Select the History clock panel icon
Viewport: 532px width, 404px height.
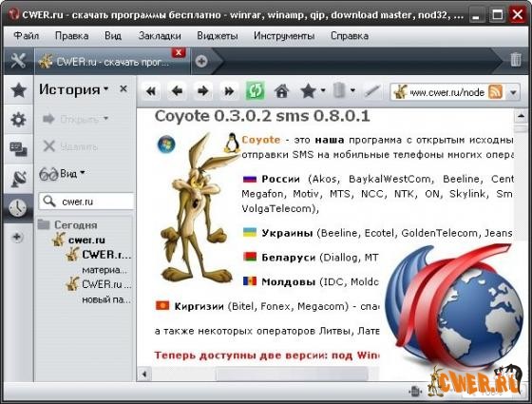pyautogui.click(x=18, y=208)
